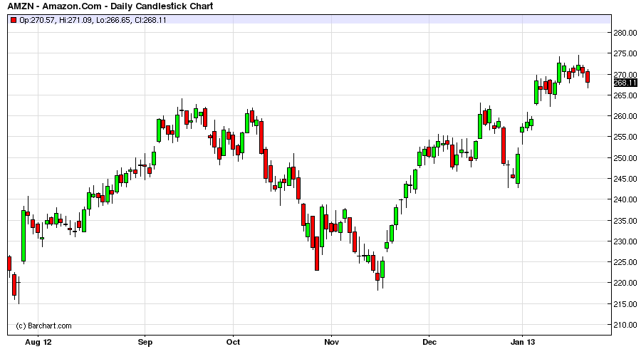The image size is (641, 364).
Task: Select the Dec date axis label
Action: click(x=429, y=342)
